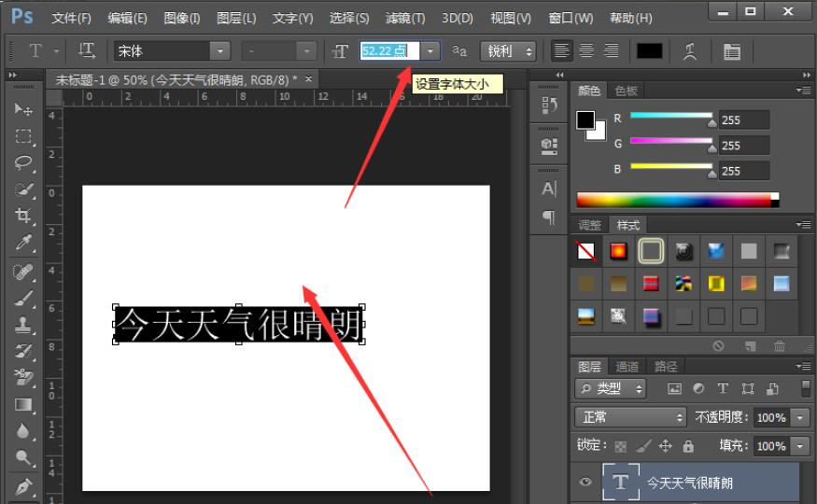Image resolution: width=817 pixels, height=504 pixels.
Task: Toggle adjustment layer filter
Action: pyautogui.click(x=698, y=388)
